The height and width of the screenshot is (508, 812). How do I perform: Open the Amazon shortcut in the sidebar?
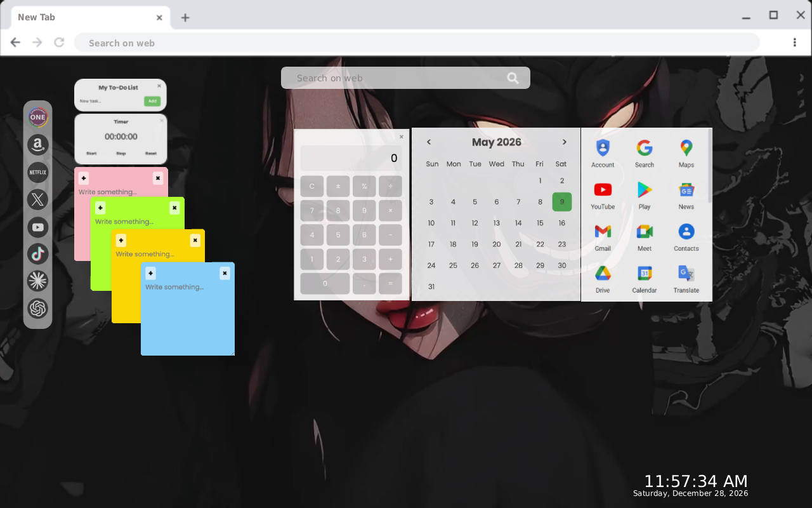(x=38, y=145)
